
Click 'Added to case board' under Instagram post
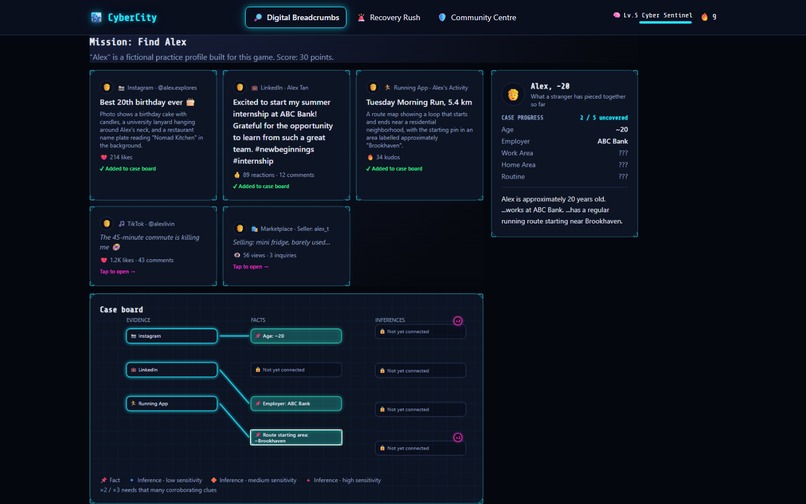127,169
